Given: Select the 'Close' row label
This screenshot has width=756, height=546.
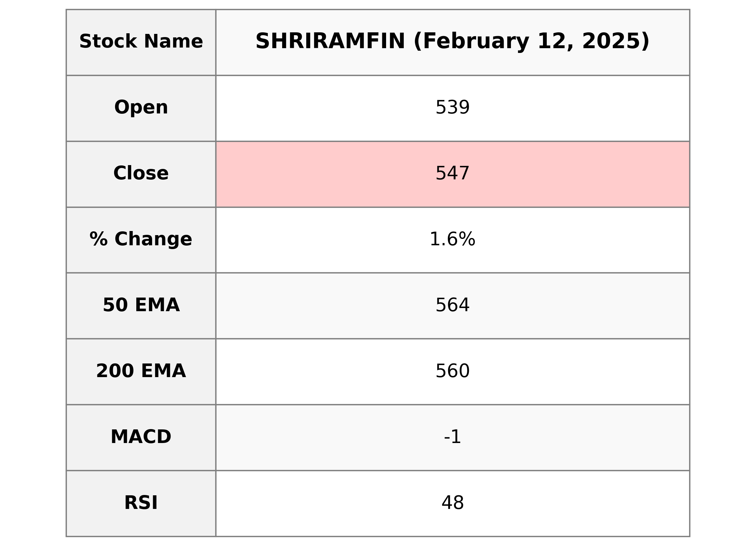Looking at the screenshot, I should point(141,173).
